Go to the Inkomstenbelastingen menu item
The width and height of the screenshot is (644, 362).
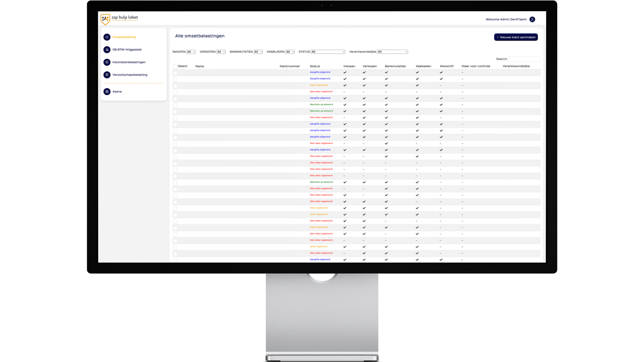tap(129, 62)
